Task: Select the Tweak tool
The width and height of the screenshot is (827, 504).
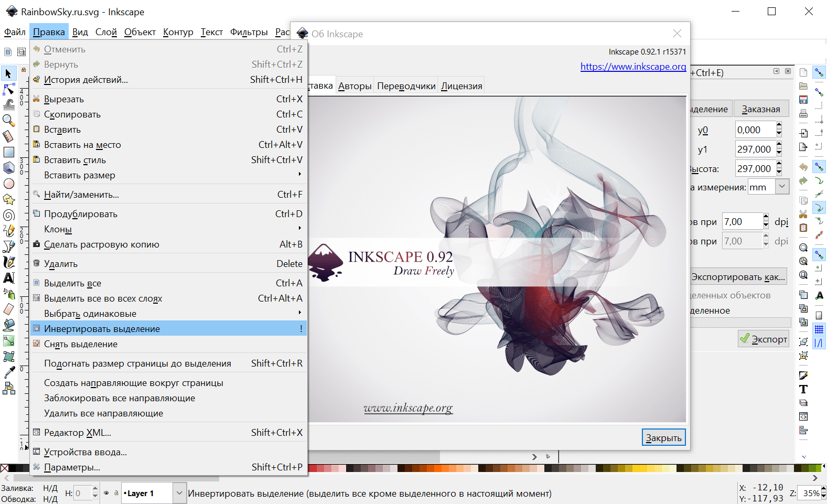Action: pyautogui.click(x=8, y=105)
